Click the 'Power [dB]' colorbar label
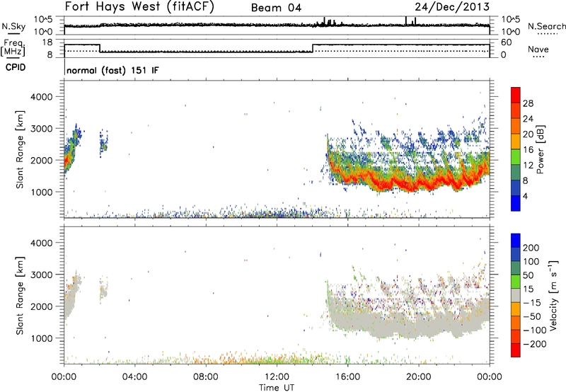566x392 pixels. pyautogui.click(x=540, y=149)
